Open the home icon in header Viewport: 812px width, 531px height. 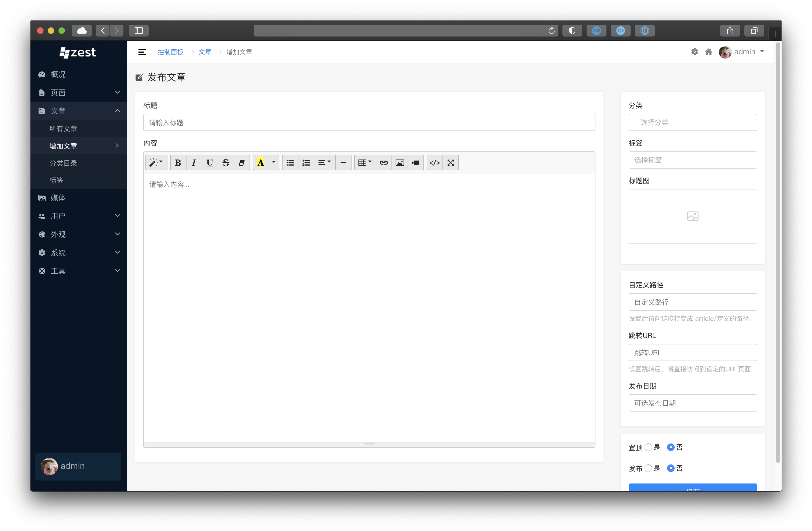click(x=709, y=52)
